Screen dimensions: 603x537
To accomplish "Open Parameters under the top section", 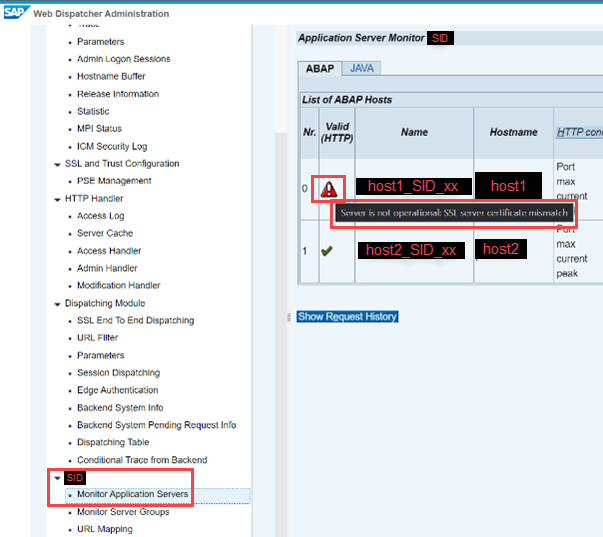I will click(x=101, y=42).
